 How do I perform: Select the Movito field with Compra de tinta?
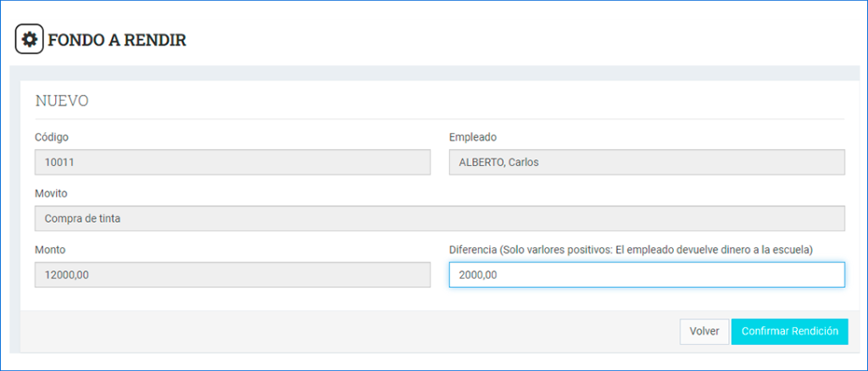pyautogui.click(x=439, y=219)
